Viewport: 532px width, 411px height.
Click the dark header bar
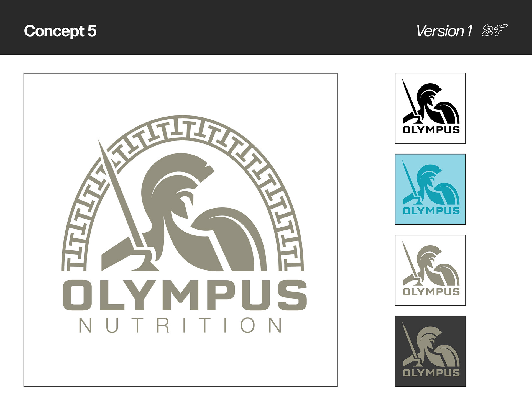pyautogui.click(x=266, y=27)
